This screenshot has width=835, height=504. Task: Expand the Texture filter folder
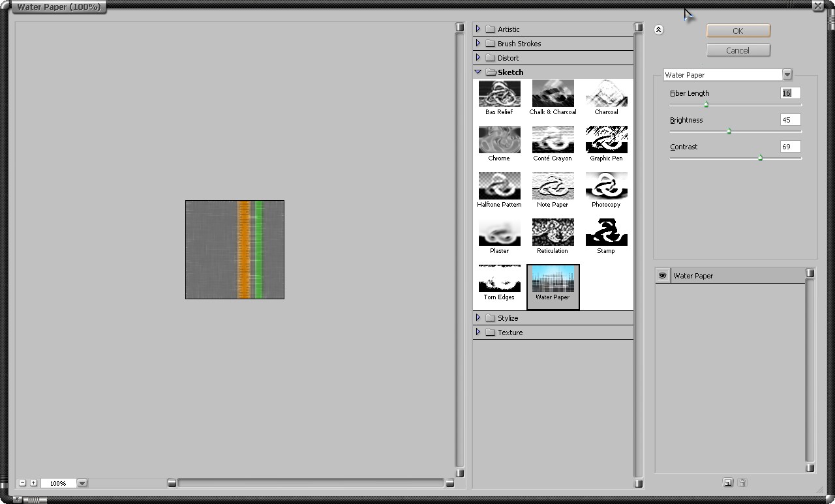point(478,332)
